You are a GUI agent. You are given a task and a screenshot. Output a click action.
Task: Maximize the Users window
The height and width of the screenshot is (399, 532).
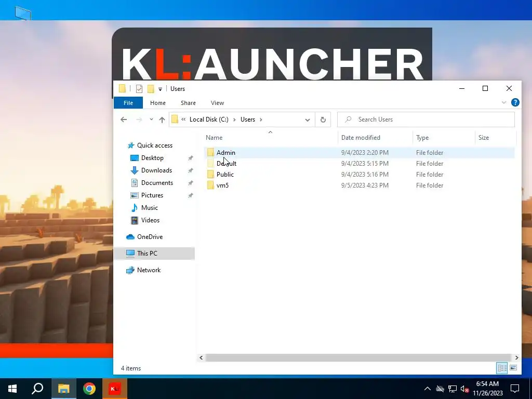point(485,88)
